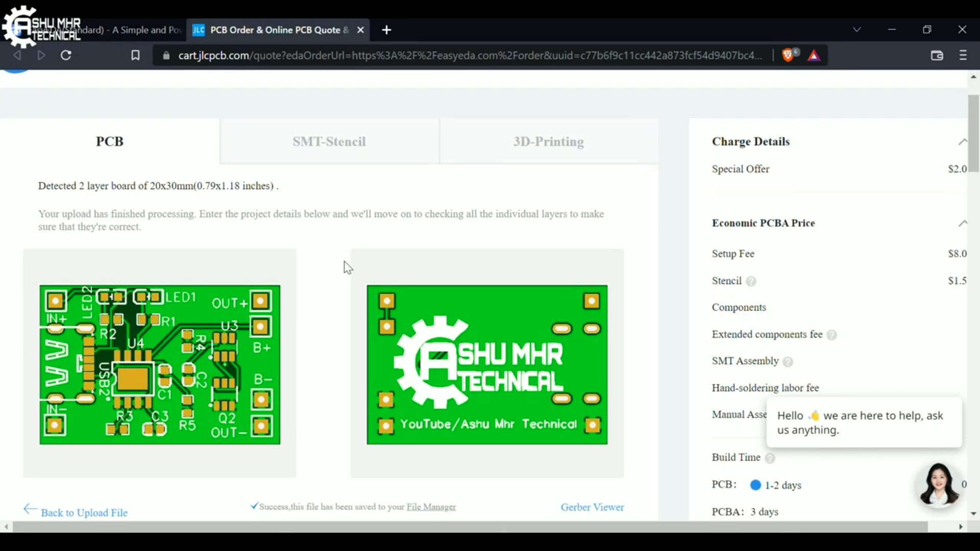Switch to the SMT-Stencil tab
980x551 pixels.
pos(329,141)
